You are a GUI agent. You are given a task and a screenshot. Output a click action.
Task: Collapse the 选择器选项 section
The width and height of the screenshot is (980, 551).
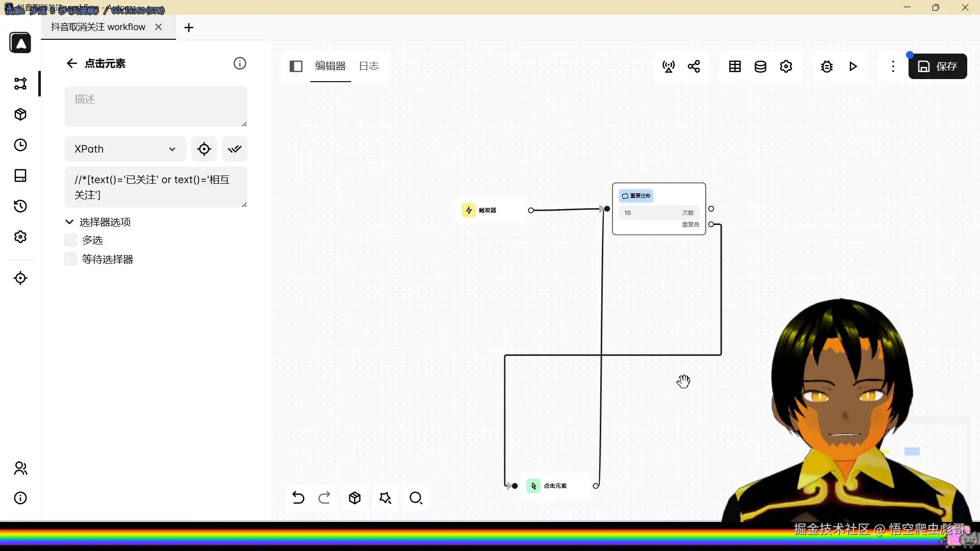point(69,222)
